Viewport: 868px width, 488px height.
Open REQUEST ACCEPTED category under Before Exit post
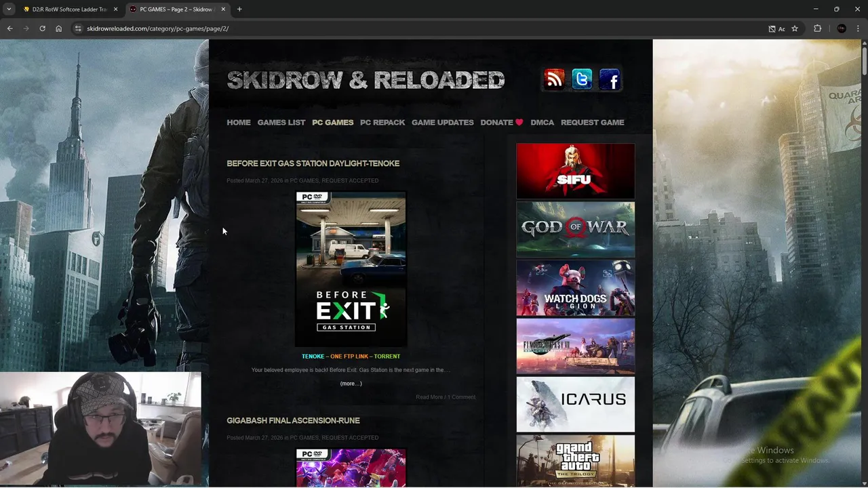(350, 181)
